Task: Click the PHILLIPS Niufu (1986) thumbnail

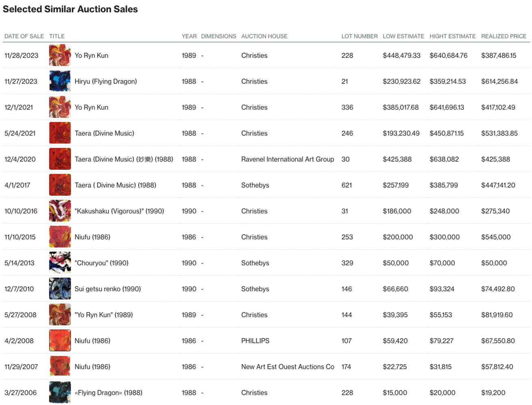Action: (60, 340)
